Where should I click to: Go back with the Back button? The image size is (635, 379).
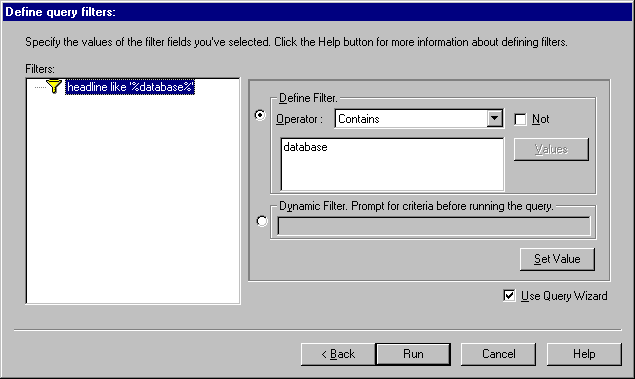coord(338,354)
